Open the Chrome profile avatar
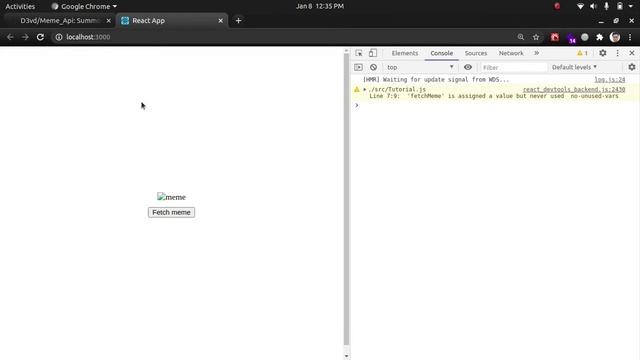This screenshot has width=640, height=360. point(615,37)
